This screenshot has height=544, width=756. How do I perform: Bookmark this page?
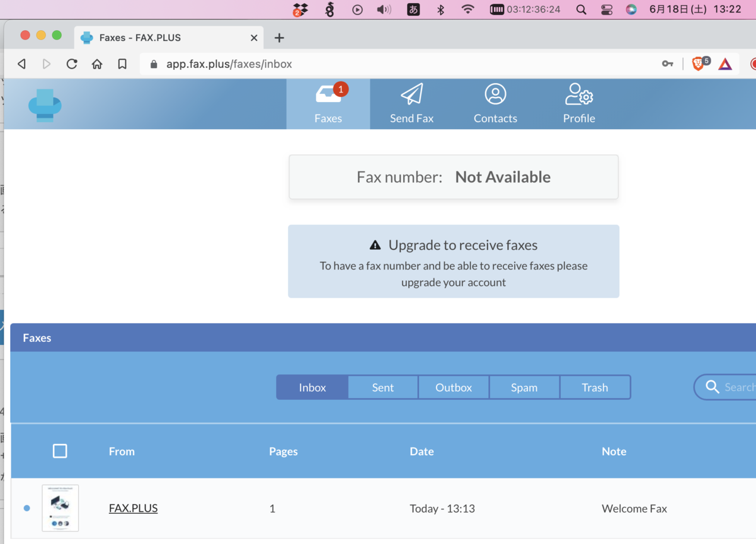[122, 64]
